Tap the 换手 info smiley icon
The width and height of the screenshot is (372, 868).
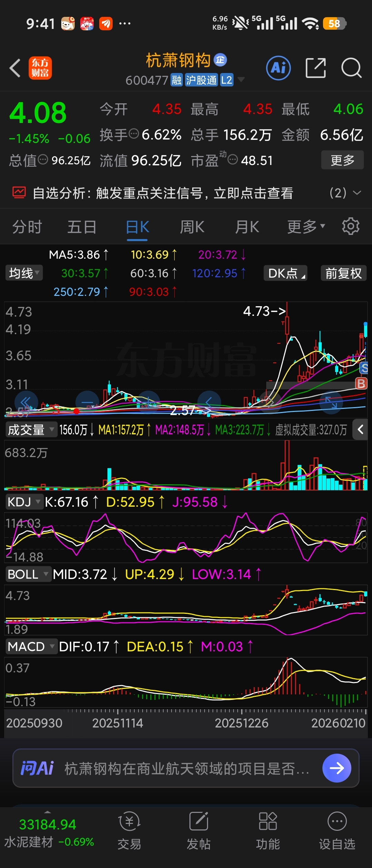(x=134, y=133)
